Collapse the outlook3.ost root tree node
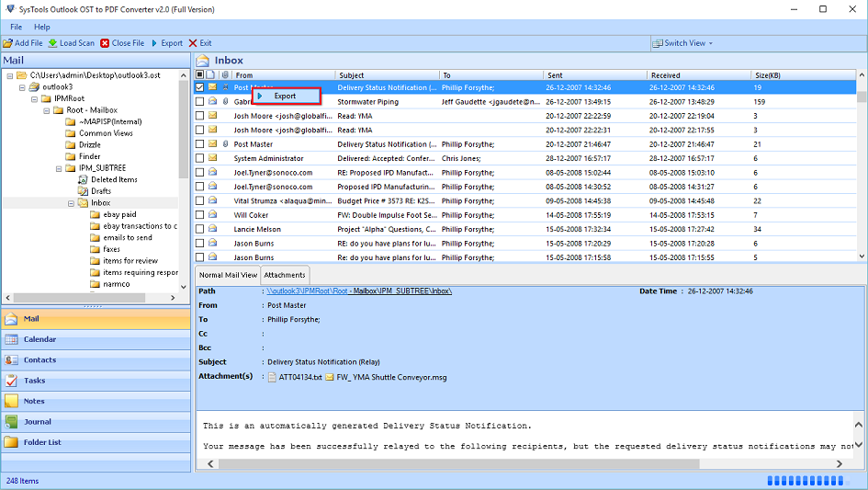 (x=10, y=75)
